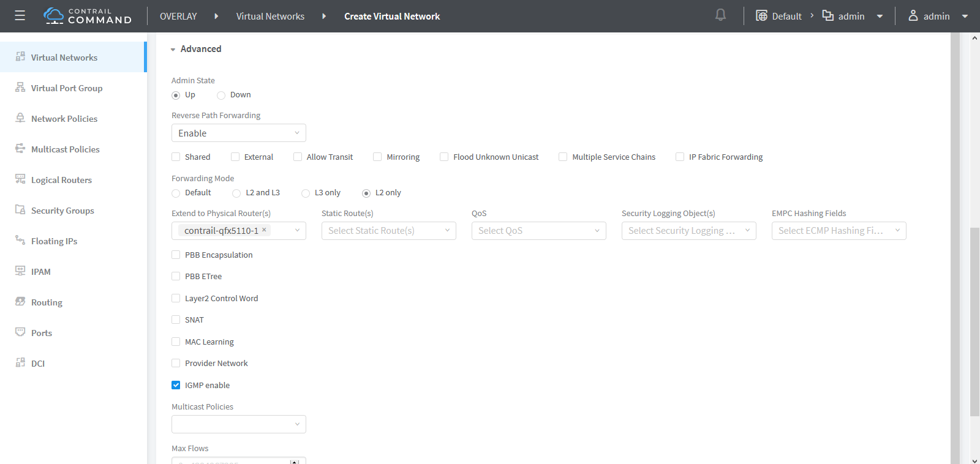Viewport: 980px width, 464px height.
Task: Select the Down admin state radio
Action: click(221, 95)
